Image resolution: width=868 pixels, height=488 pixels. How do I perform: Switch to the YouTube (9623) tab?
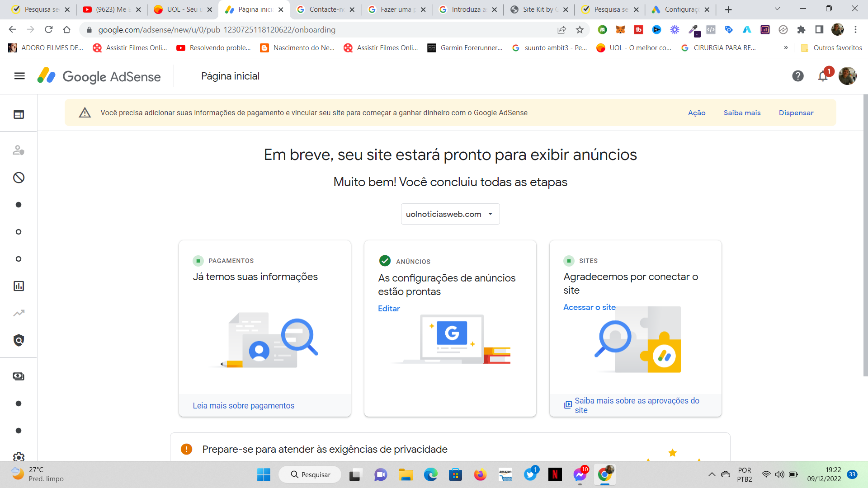point(112,9)
